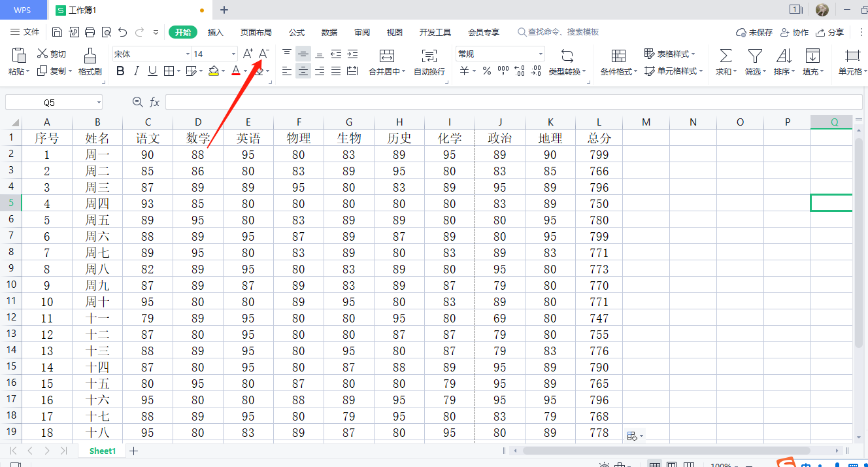Click the Format Painter (格式刷) icon
The width and height of the screenshot is (868, 467).
click(90, 56)
